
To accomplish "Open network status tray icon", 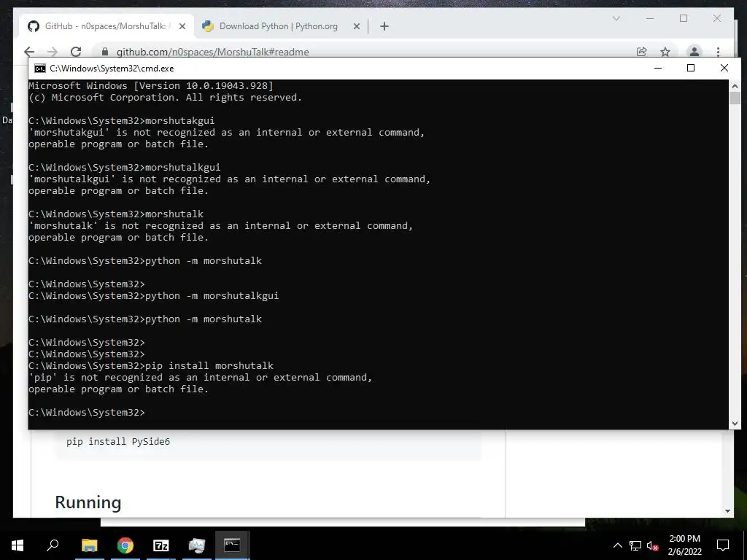I will pyautogui.click(x=635, y=545).
